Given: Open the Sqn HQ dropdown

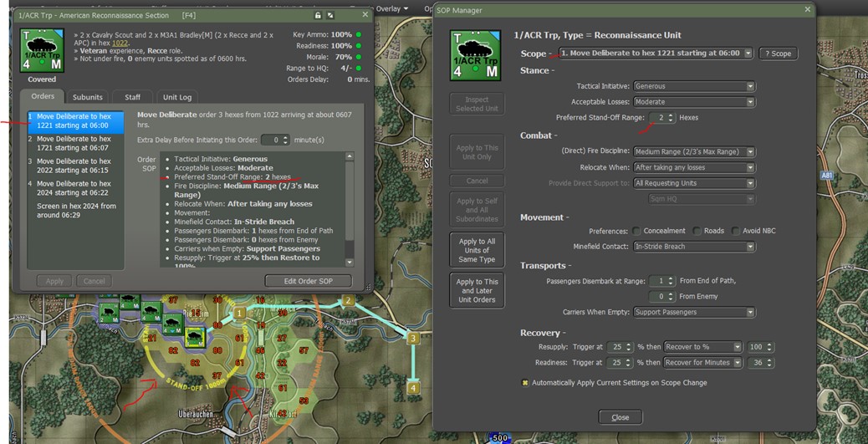Looking at the screenshot, I should [x=702, y=199].
